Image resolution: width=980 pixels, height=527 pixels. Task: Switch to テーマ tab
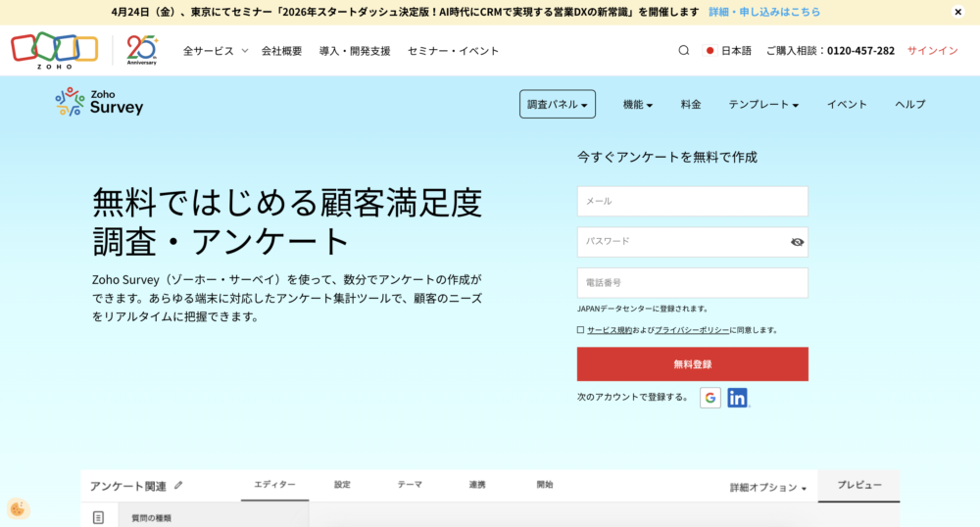410,485
